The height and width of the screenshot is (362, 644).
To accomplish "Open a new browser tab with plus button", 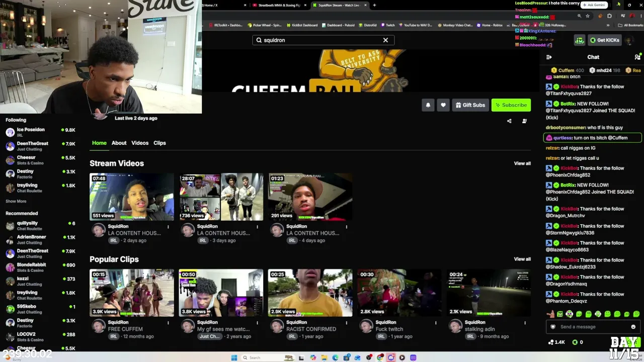I will [x=374, y=6].
